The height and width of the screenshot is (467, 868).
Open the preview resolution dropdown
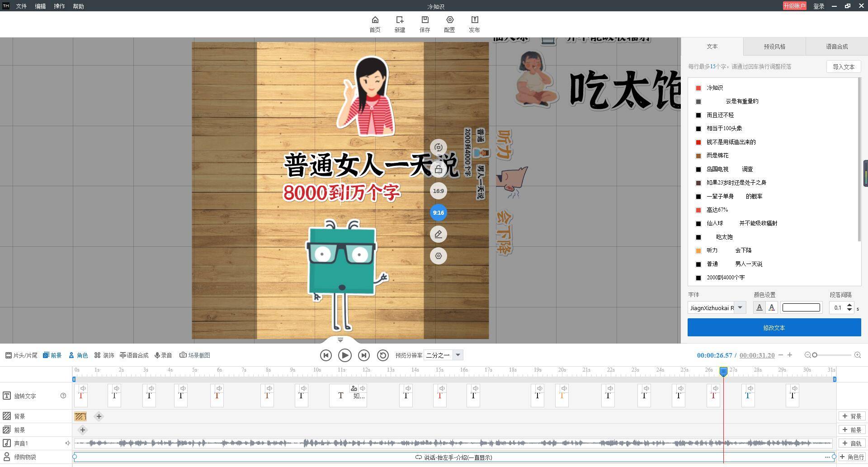458,355
